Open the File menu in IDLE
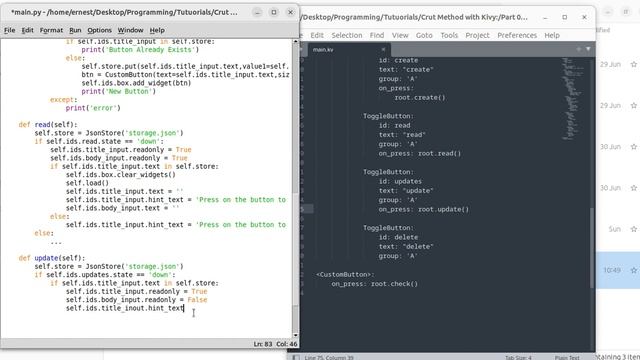The image size is (640, 360). pos(9,30)
